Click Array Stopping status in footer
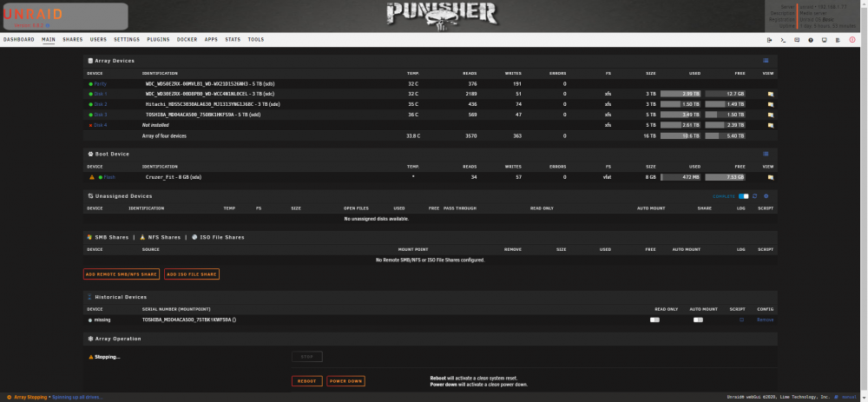 [x=30, y=398]
